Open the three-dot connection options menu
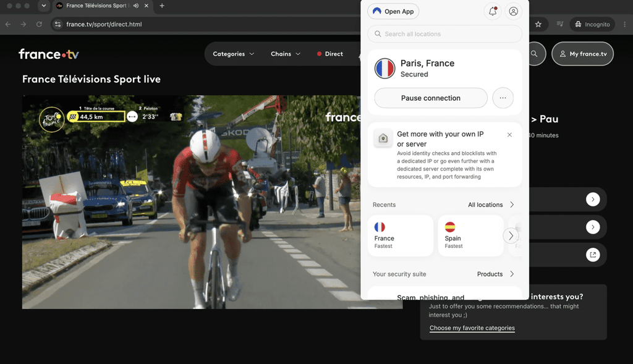Image resolution: width=633 pixels, height=364 pixels. click(503, 98)
